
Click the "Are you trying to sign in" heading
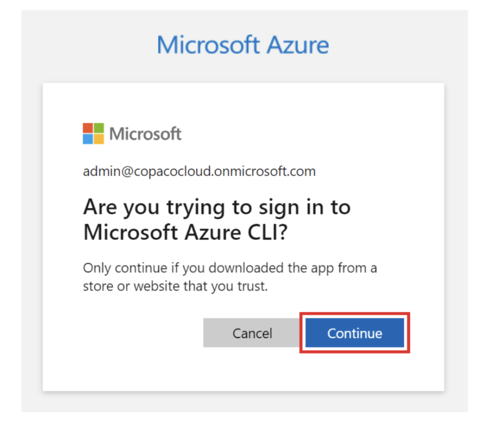click(x=217, y=207)
